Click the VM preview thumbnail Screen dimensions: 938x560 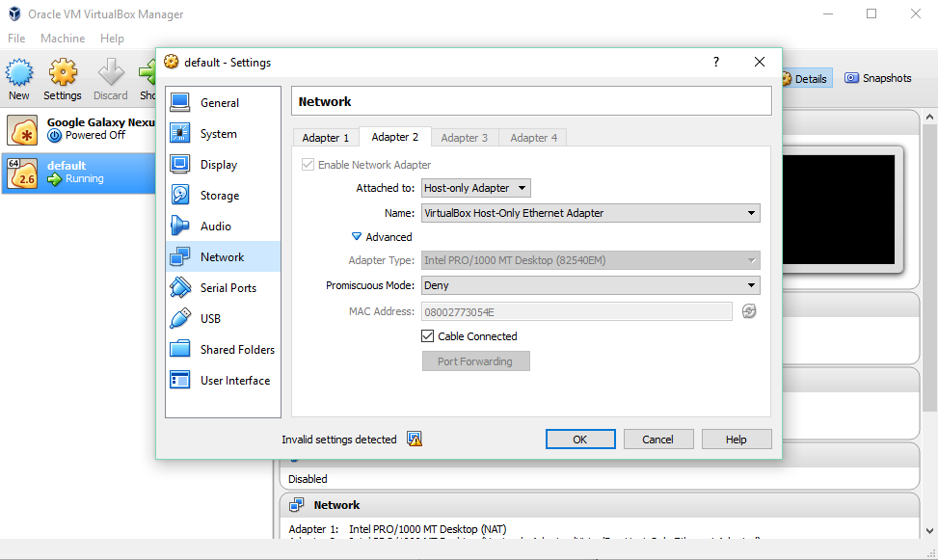(839, 209)
